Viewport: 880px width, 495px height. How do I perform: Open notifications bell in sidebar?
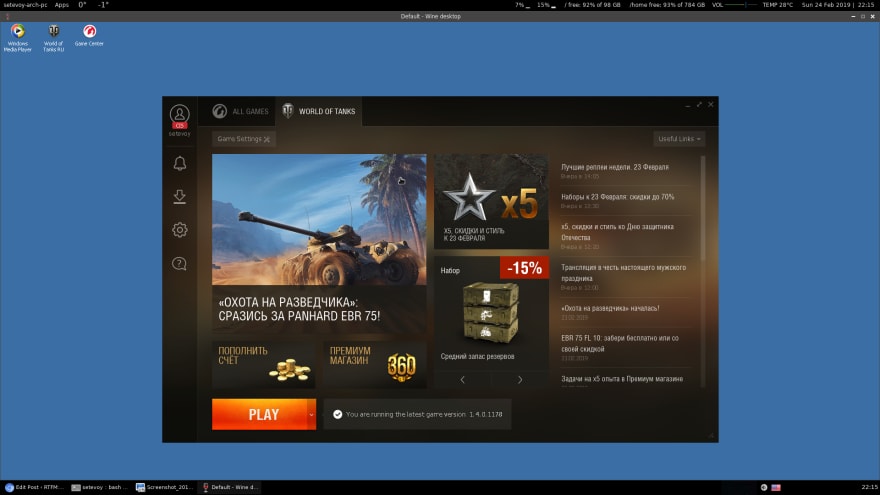coord(180,163)
